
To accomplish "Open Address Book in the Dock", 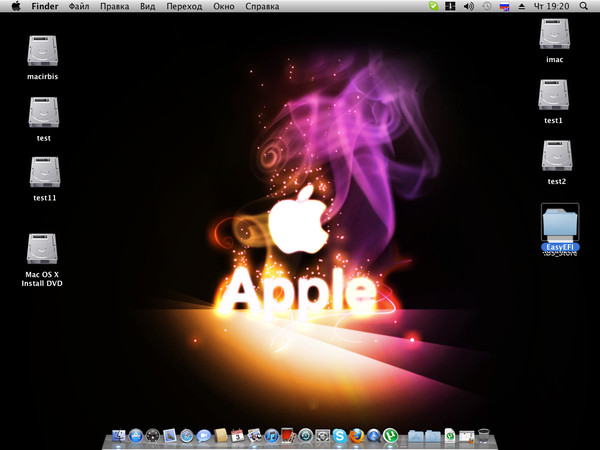I will pos(221,435).
